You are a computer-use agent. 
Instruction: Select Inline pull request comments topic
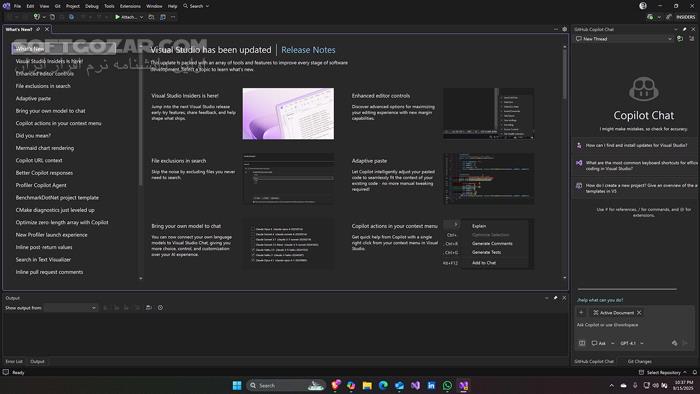pos(49,272)
